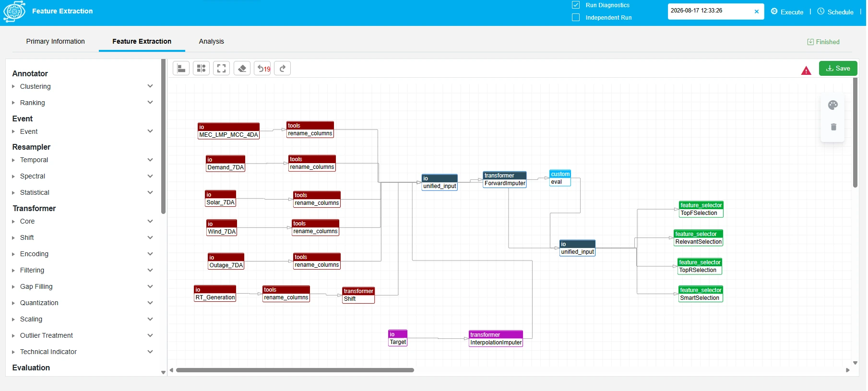Click the horizontal canvas scrollbar
Screen dimensions: 868x391
[x=295, y=370]
